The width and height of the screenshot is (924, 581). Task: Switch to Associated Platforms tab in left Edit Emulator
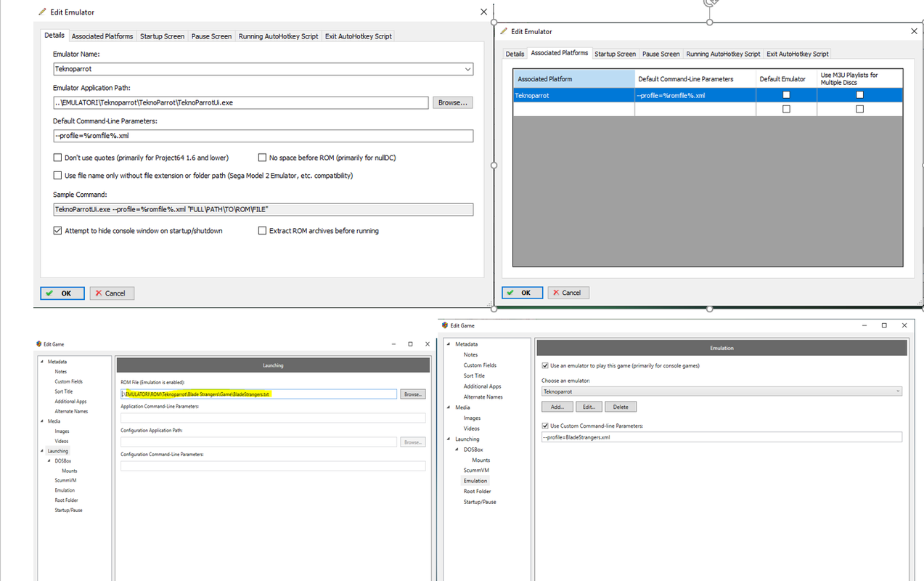tap(102, 36)
